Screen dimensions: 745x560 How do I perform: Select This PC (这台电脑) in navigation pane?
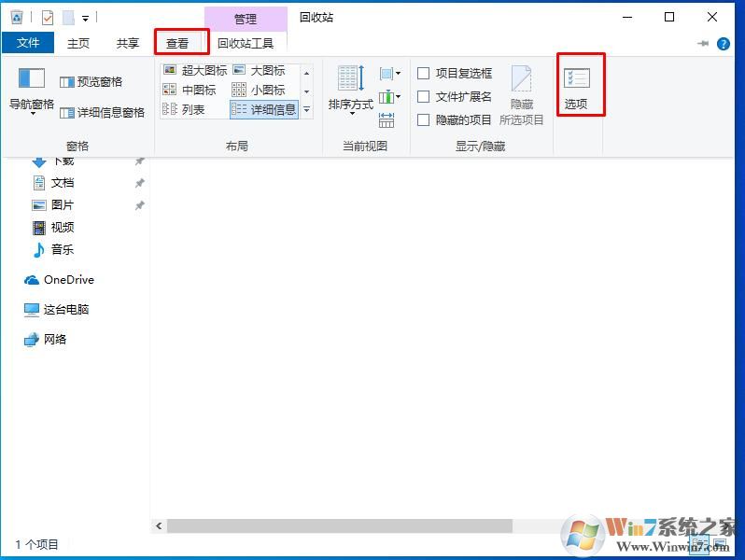tap(56, 310)
